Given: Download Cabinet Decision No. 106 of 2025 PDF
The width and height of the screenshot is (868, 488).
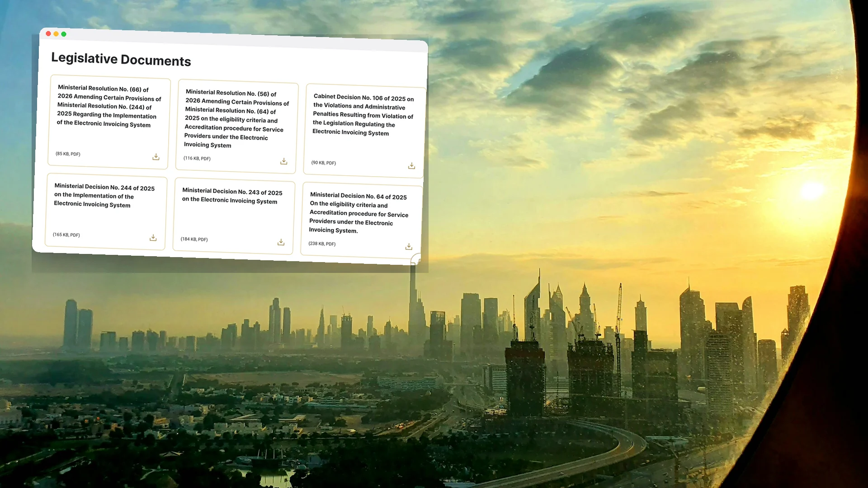Looking at the screenshot, I should click(x=411, y=166).
